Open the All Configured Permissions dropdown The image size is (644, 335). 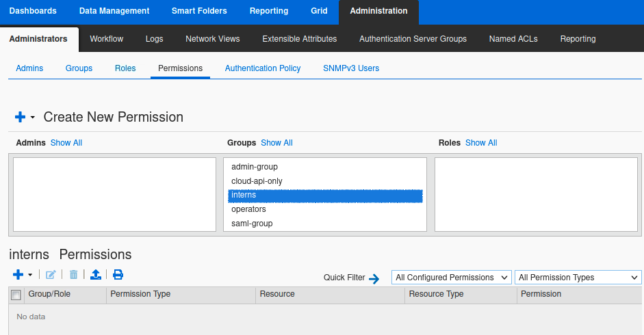coord(451,278)
